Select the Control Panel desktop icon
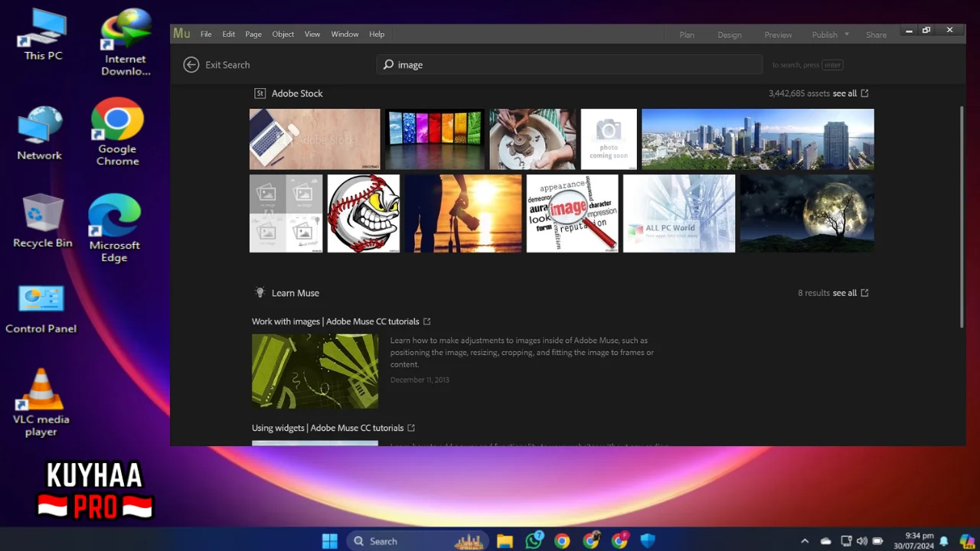This screenshot has width=980, height=551. coord(41,309)
